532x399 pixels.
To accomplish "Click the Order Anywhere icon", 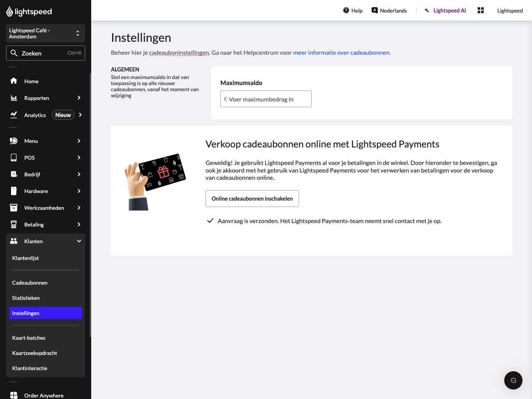I will (14, 396).
